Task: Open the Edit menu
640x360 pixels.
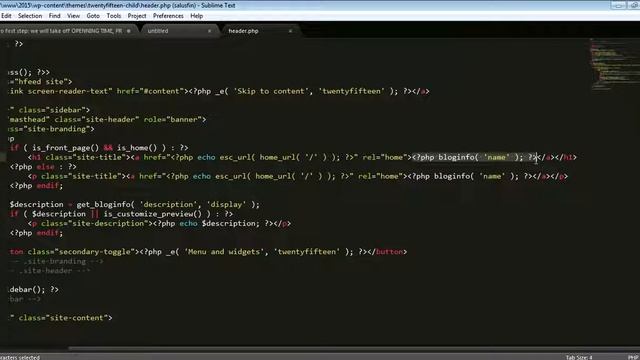Action: click(x=6, y=16)
